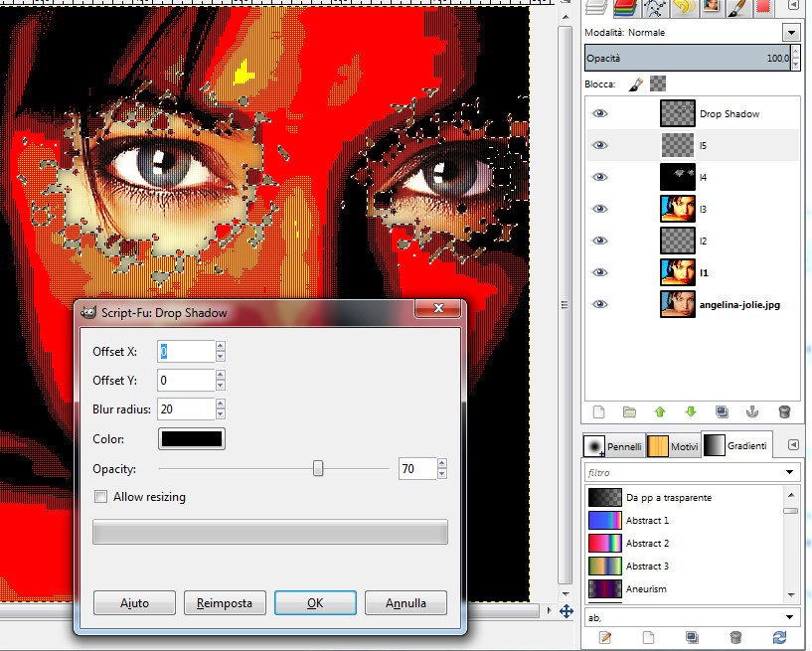
Task: Open the Images tab thumbnail icon
Action: point(712,7)
